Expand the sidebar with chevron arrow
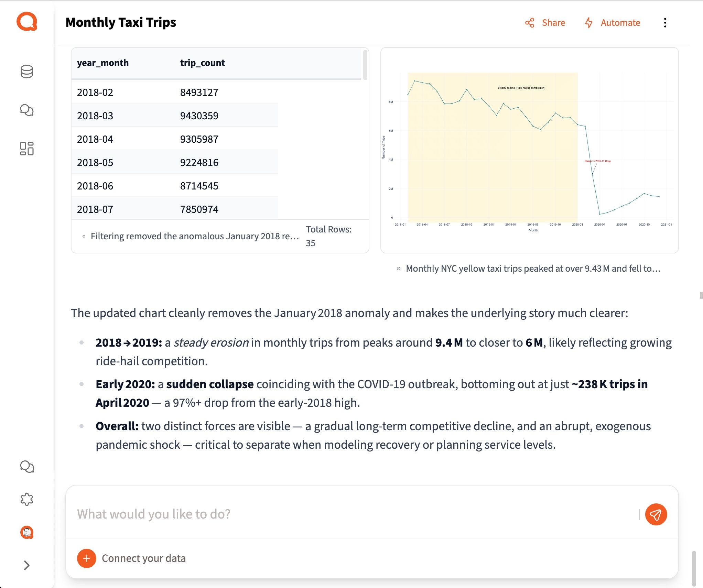Screen dimensions: 703x588 tap(27, 565)
